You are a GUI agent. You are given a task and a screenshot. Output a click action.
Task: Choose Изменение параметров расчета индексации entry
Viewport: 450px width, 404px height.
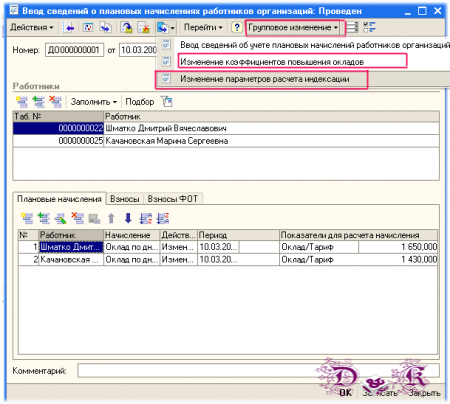pos(265,79)
